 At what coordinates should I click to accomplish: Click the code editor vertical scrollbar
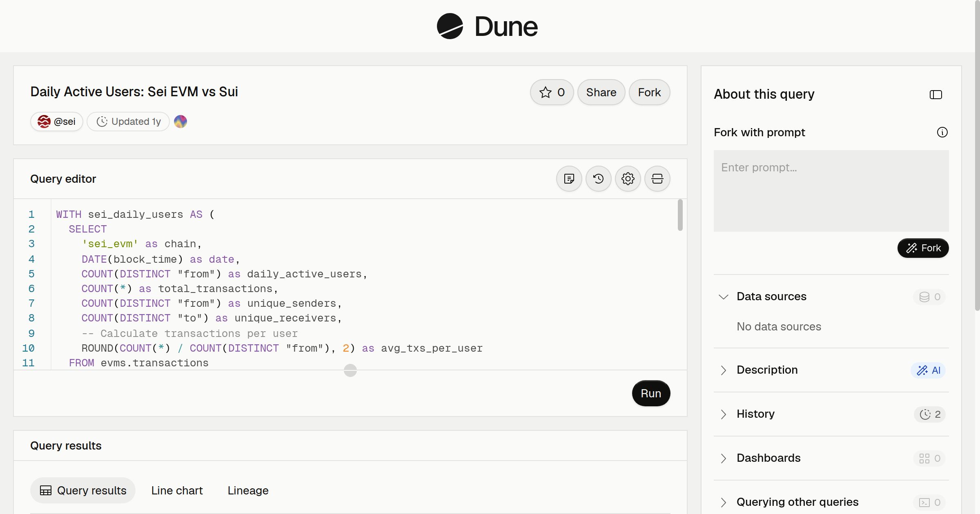click(x=680, y=215)
